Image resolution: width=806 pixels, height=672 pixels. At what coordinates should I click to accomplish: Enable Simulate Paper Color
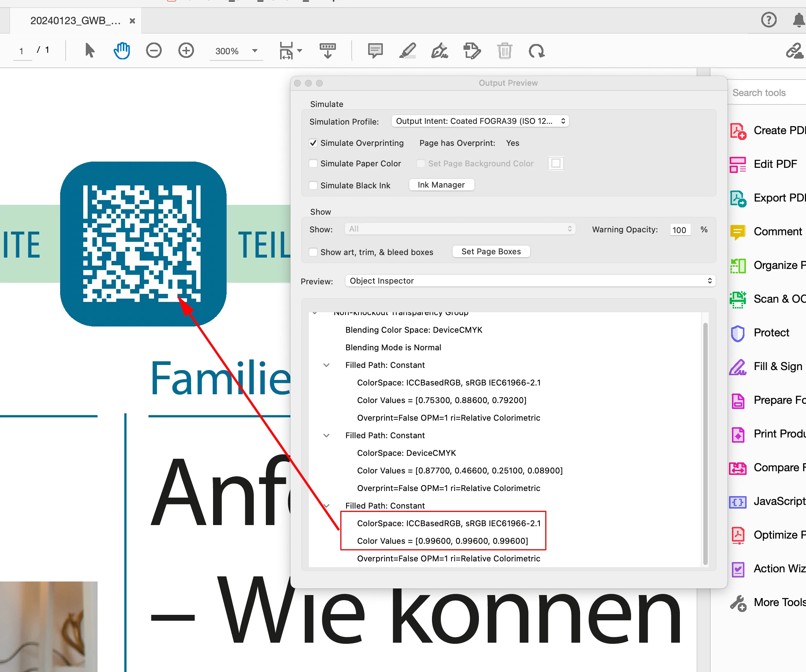pyautogui.click(x=313, y=164)
